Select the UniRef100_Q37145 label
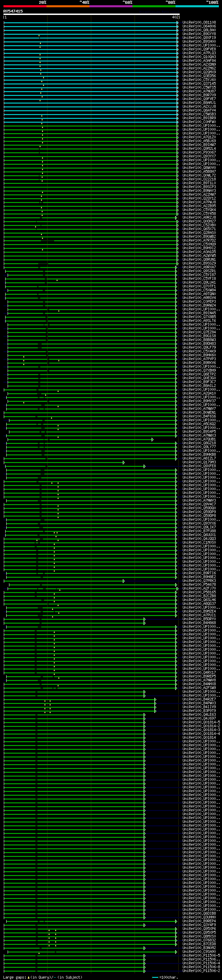 199,84
